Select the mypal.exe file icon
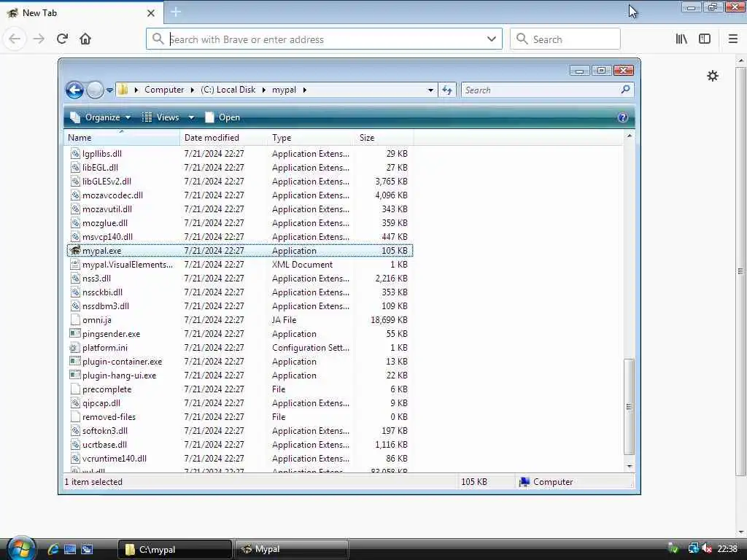The image size is (747, 560). [x=75, y=251]
